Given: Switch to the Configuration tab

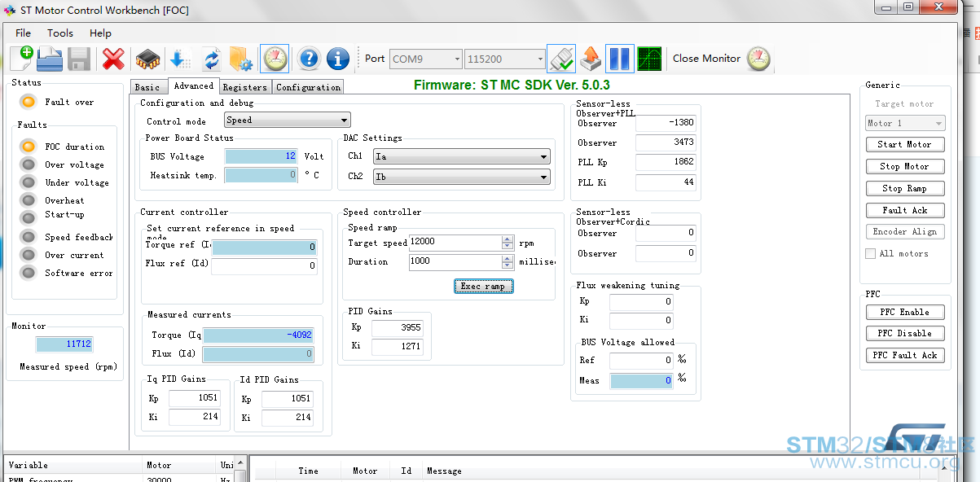Looking at the screenshot, I should tap(308, 87).
